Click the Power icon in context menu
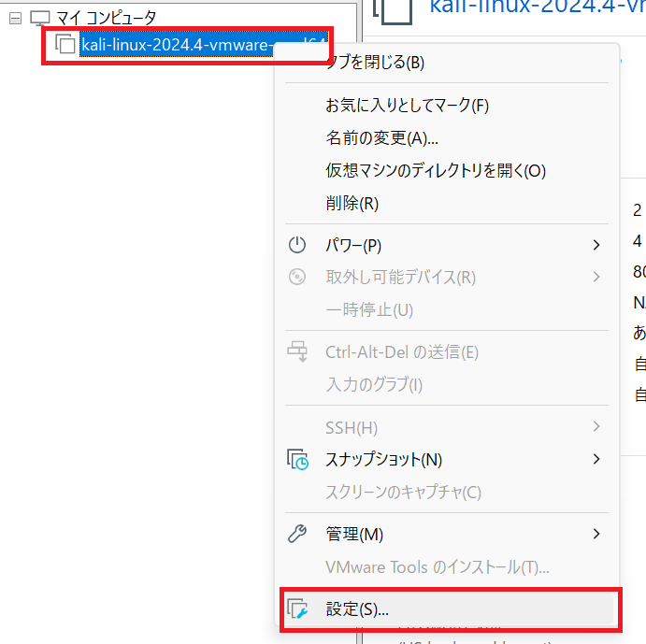Screen dimensions: 646x644 pos(297,246)
